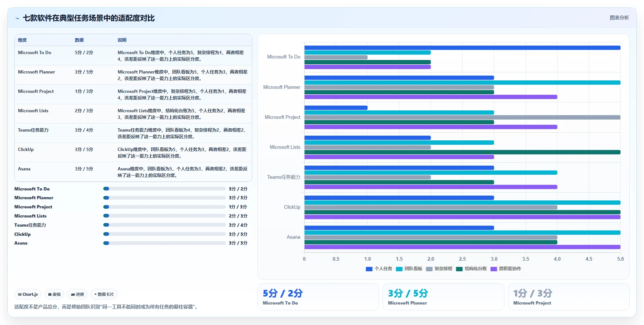This screenshot has height=325, width=644.
Task: Click the blue 个人任务 bar for Microsoft To Do
Action: [x=462, y=48]
